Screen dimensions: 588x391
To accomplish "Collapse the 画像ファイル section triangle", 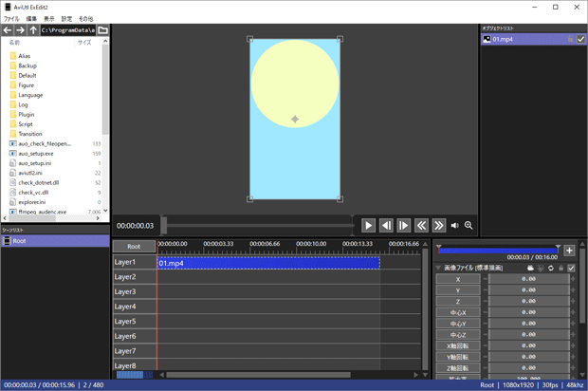I will click(438, 268).
